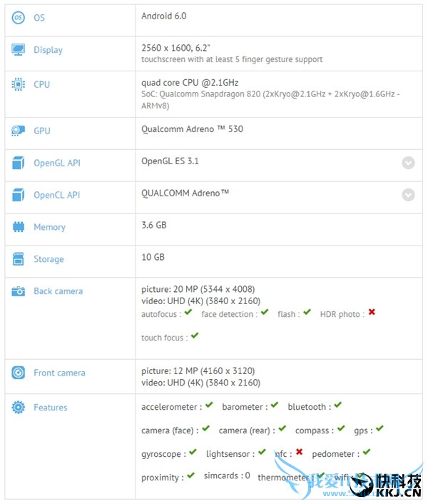Click the green check beside accelerometer

(209, 405)
